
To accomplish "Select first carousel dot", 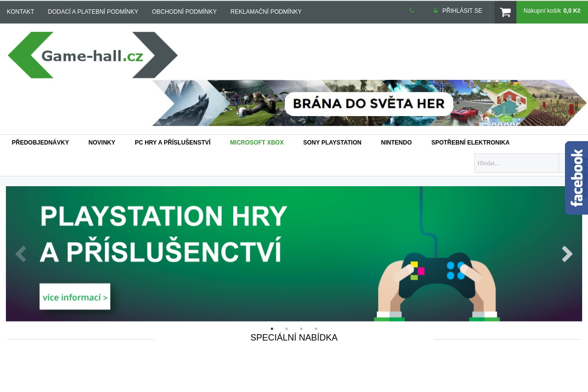I will pos(272,329).
